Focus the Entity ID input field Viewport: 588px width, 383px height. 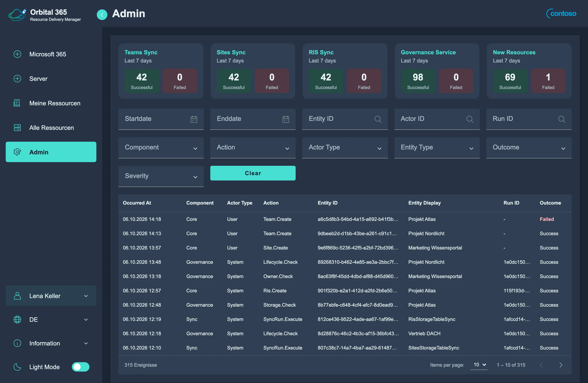(x=345, y=119)
